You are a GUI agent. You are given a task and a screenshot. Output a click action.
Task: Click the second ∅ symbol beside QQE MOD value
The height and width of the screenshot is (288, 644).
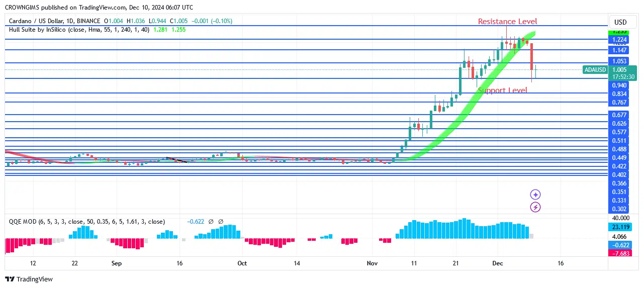(221, 222)
